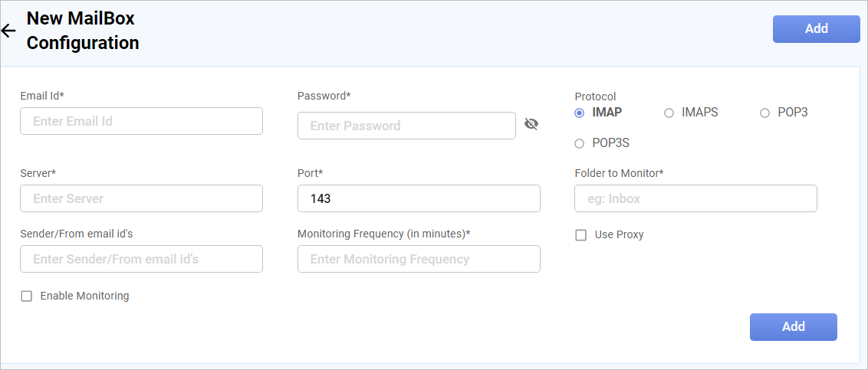
Task: Focus the Folder to Monitor input
Action: [695, 198]
